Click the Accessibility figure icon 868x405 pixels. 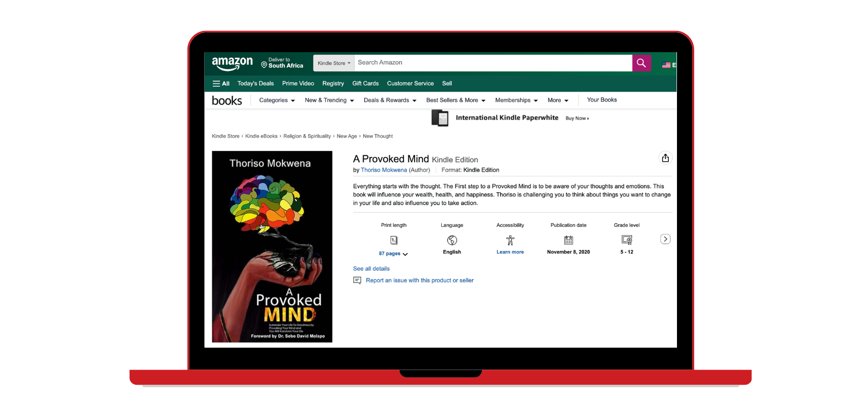510,240
